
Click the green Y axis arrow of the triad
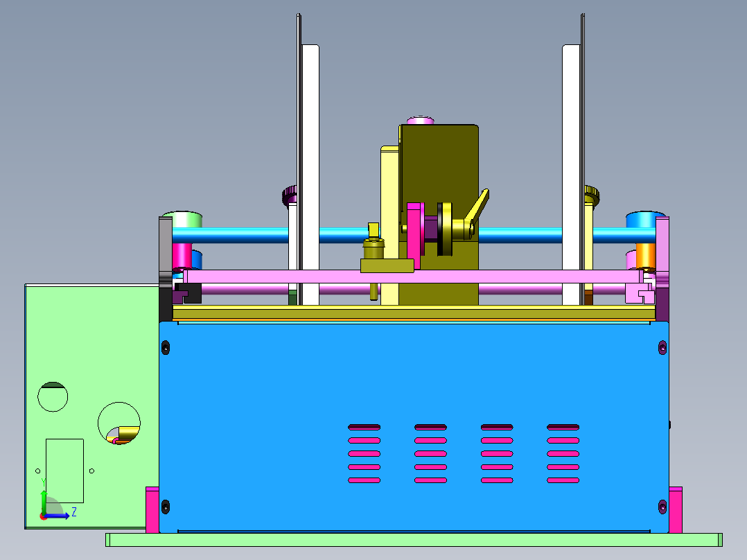tap(44, 502)
